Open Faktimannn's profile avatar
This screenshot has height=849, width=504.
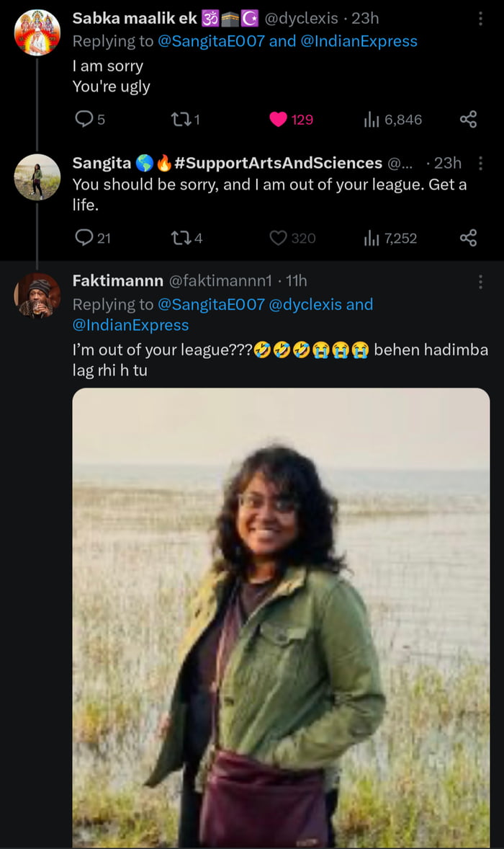(37, 295)
